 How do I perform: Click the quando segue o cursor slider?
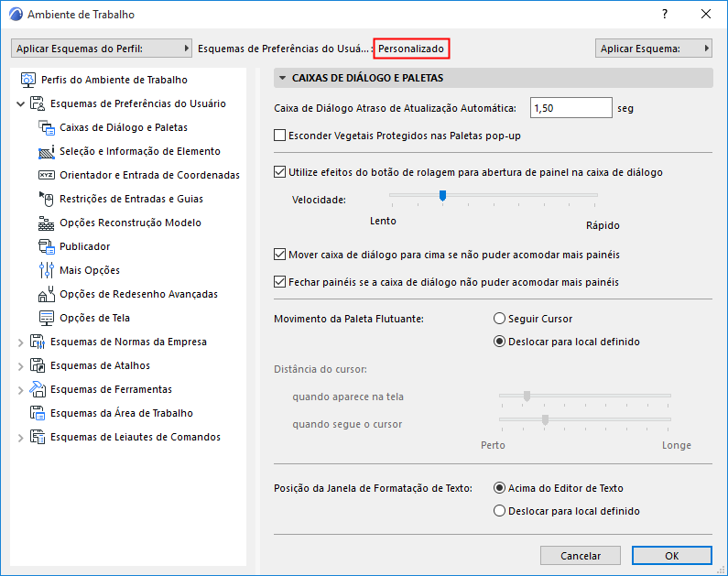546,419
